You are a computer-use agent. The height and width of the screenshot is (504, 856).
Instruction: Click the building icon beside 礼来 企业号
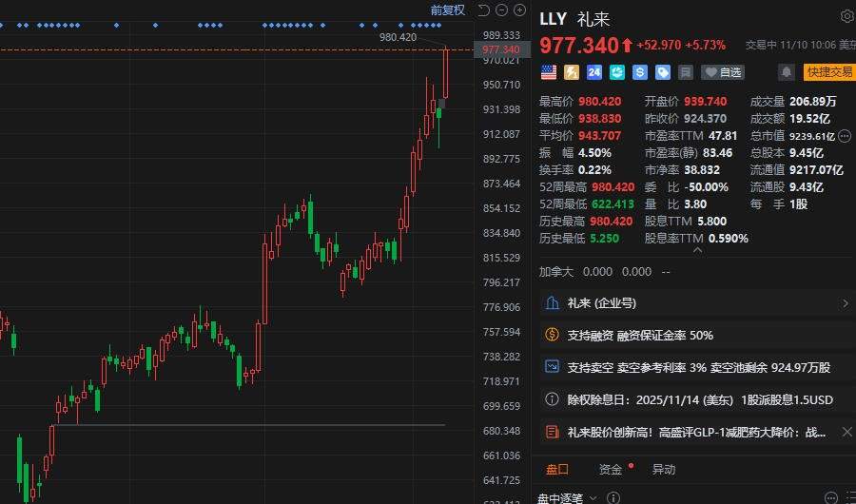[x=552, y=303]
